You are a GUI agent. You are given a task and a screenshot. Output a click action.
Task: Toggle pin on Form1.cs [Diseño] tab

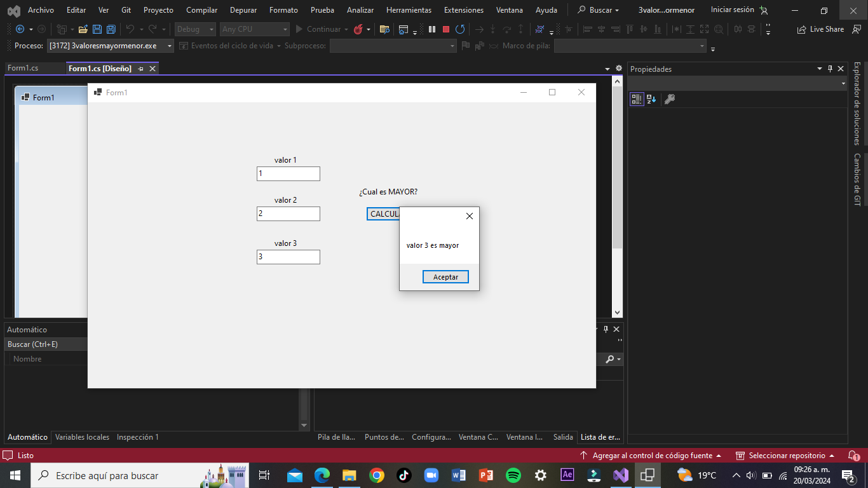[x=141, y=69]
